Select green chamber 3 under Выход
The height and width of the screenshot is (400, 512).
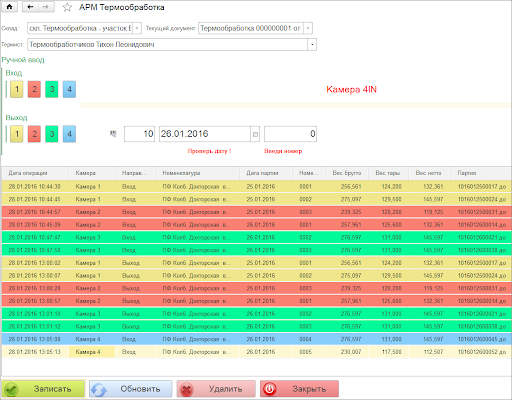click(x=52, y=134)
